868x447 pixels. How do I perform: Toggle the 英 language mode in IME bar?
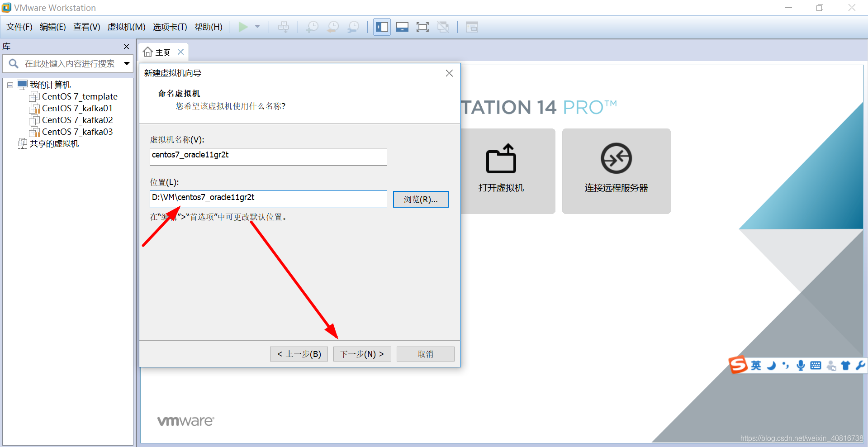click(756, 366)
